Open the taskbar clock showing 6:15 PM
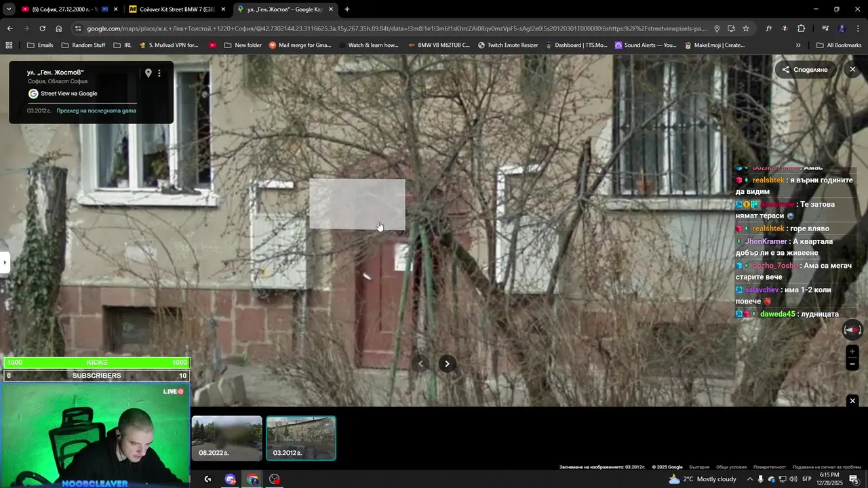This screenshot has height=488, width=868. [830, 479]
